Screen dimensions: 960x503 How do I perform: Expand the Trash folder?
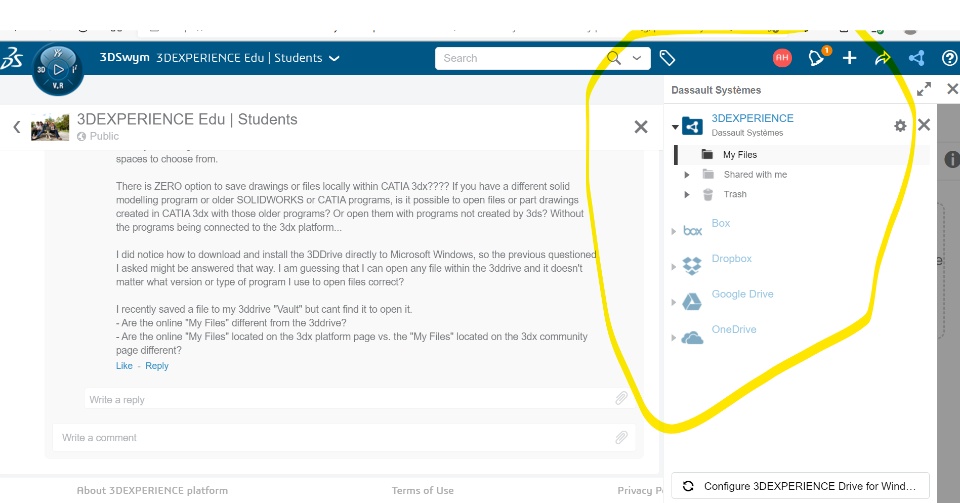[x=687, y=194]
